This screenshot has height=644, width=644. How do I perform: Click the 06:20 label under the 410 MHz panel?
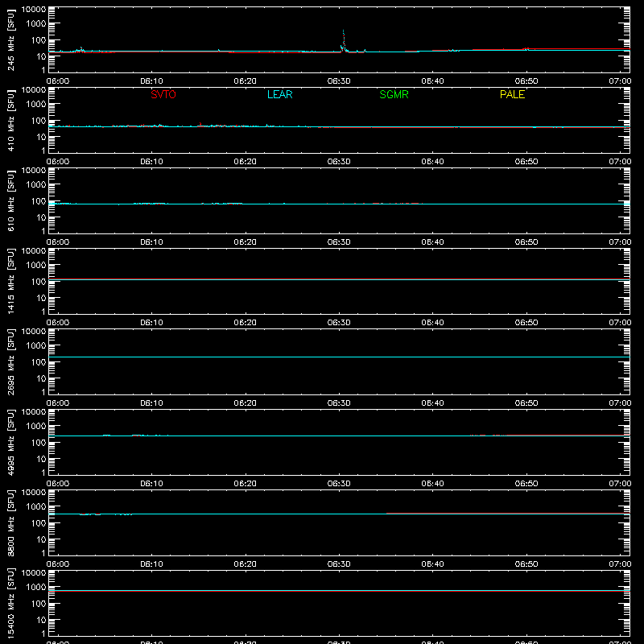(246, 162)
